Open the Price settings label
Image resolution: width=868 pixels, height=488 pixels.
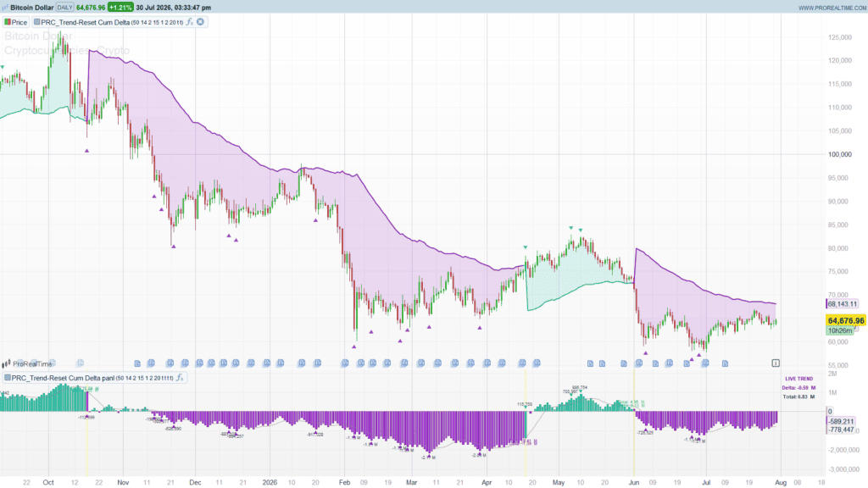pyautogui.click(x=19, y=22)
